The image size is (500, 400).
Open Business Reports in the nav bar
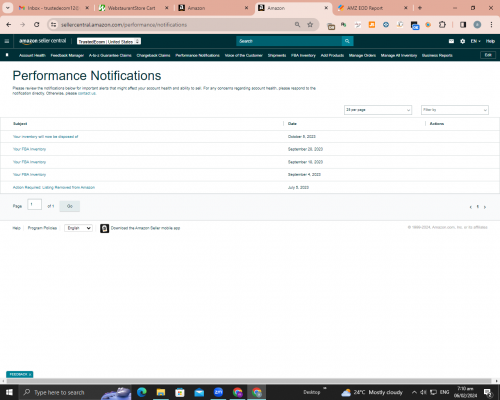pyautogui.click(x=437, y=55)
